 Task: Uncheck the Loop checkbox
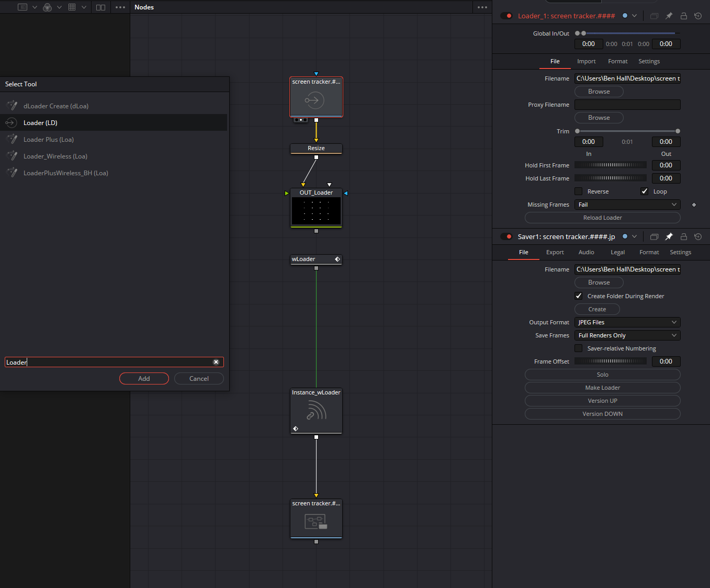pyautogui.click(x=644, y=191)
